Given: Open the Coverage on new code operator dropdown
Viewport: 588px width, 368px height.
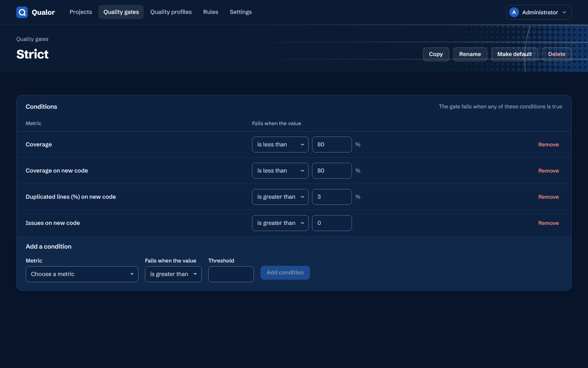Looking at the screenshot, I should [x=280, y=171].
